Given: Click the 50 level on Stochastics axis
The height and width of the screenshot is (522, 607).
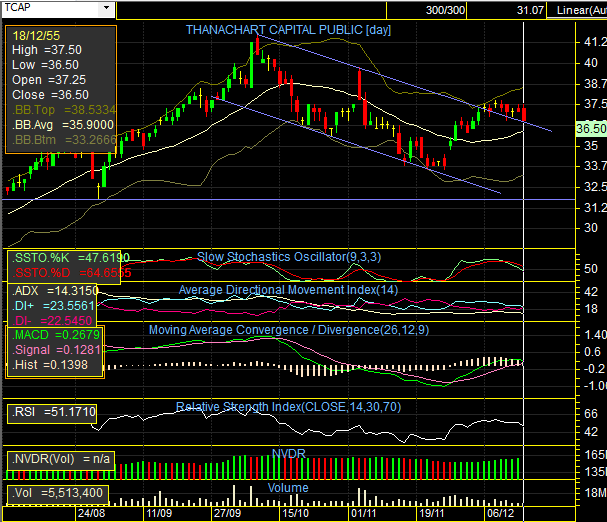Looking at the screenshot, I should [x=591, y=269].
